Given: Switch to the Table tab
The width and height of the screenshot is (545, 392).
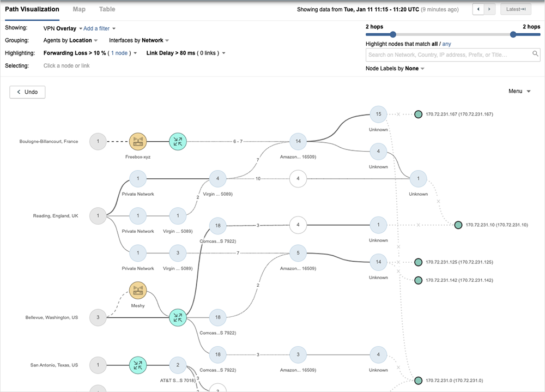Looking at the screenshot, I should pyautogui.click(x=107, y=9).
